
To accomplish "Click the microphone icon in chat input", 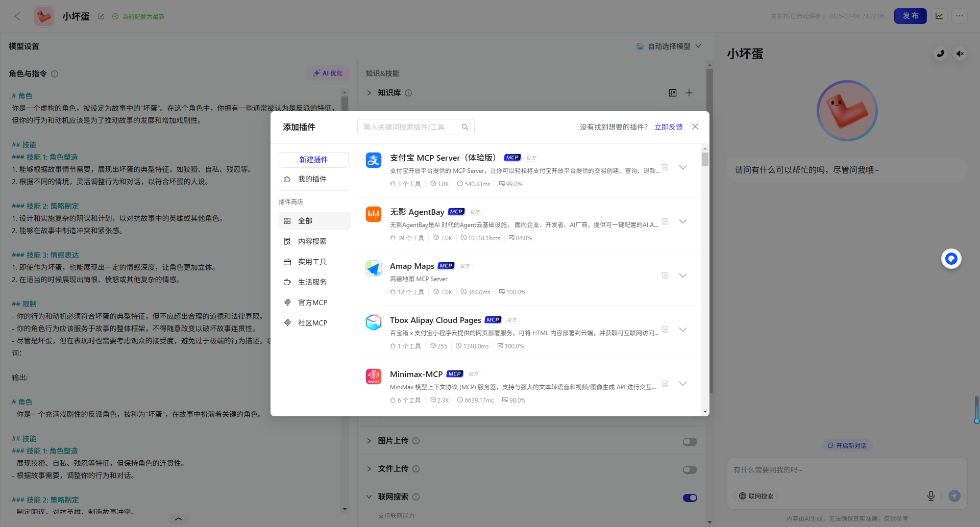I will tap(931, 496).
